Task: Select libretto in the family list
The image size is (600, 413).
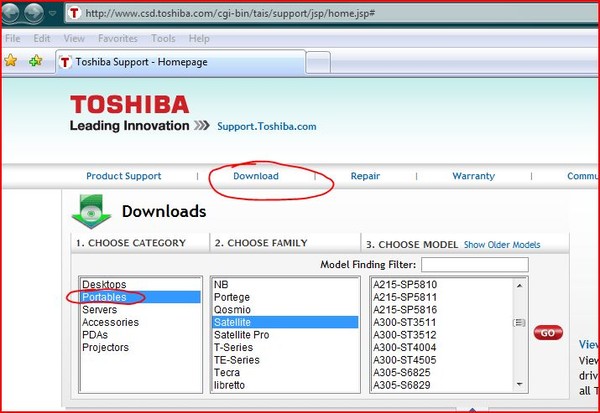Action: (x=285, y=385)
